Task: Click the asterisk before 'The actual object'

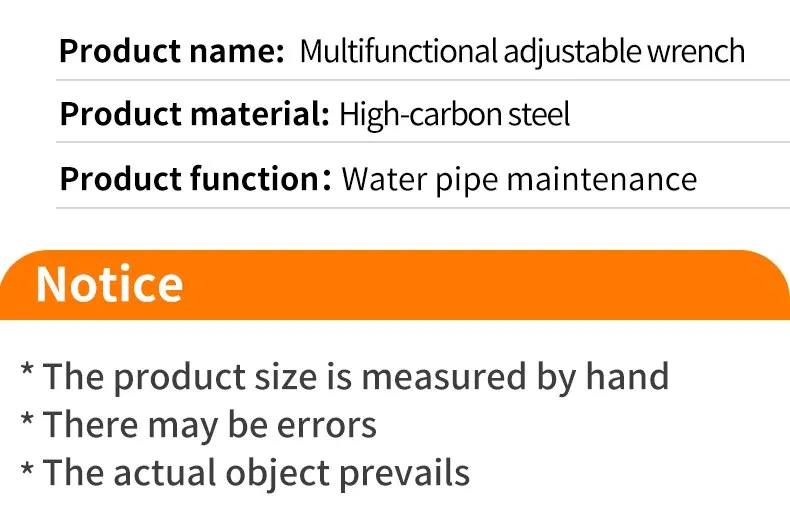Action: pos(27,468)
